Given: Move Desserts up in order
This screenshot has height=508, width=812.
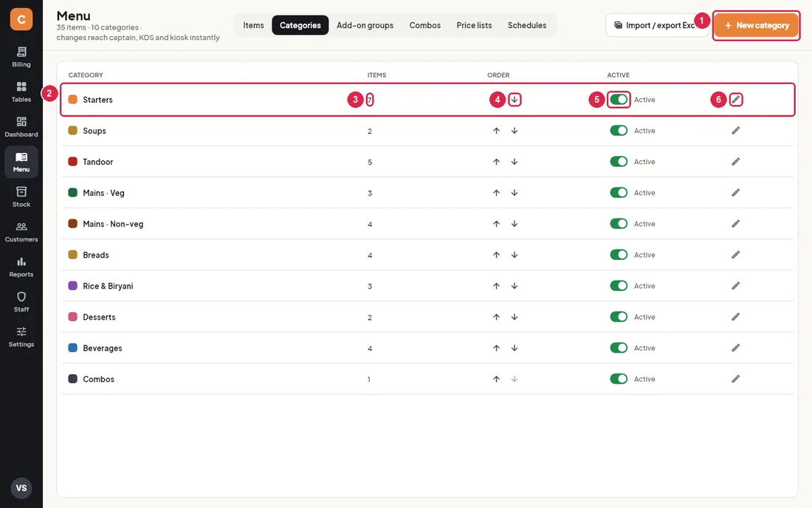Looking at the screenshot, I should pyautogui.click(x=496, y=317).
